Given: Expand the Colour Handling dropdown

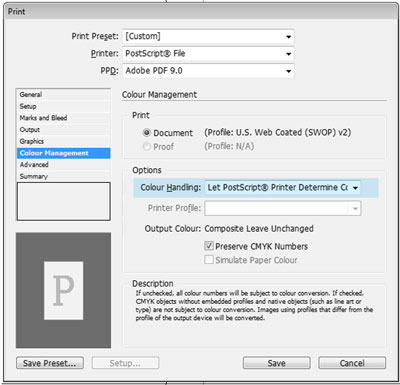Looking at the screenshot, I should [x=283, y=188].
